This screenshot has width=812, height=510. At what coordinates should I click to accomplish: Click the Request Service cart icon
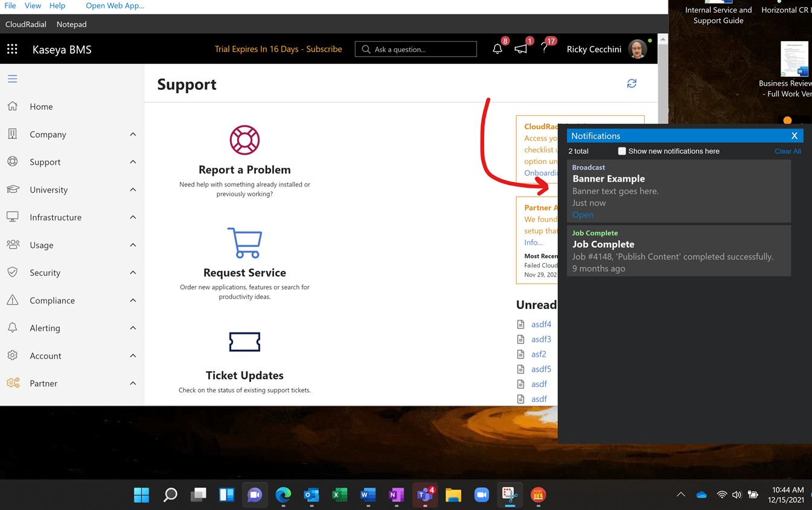coord(245,243)
